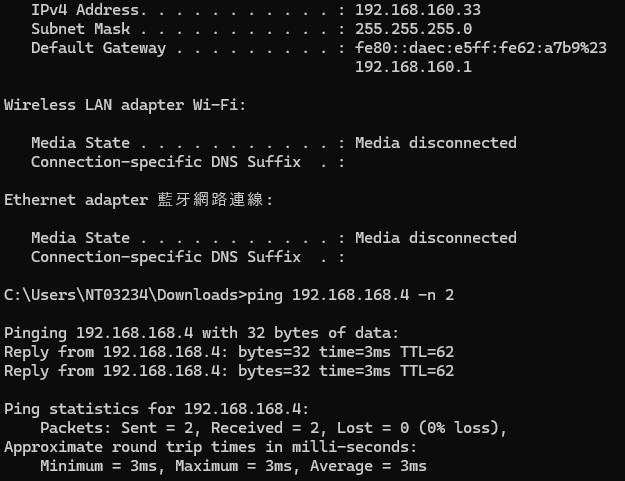
Task: Click the Wireless LAN adapter Wi-Fi heading
Action: pyautogui.click(x=125, y=105)
